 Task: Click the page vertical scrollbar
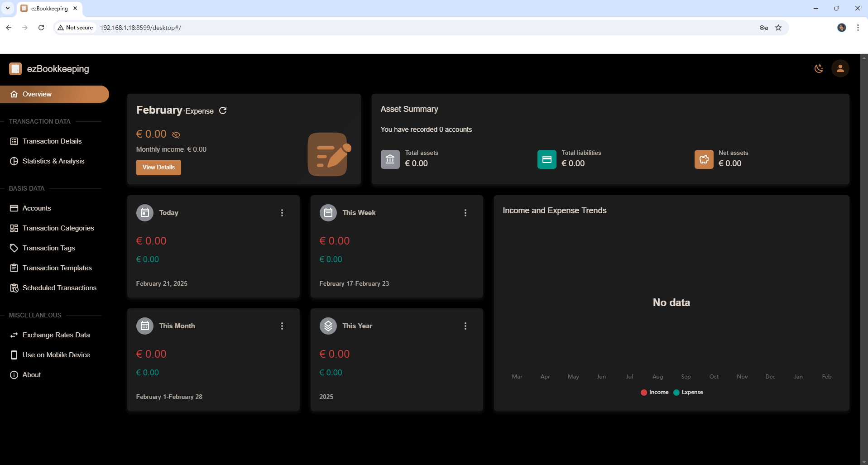click(x=864, y=259)
